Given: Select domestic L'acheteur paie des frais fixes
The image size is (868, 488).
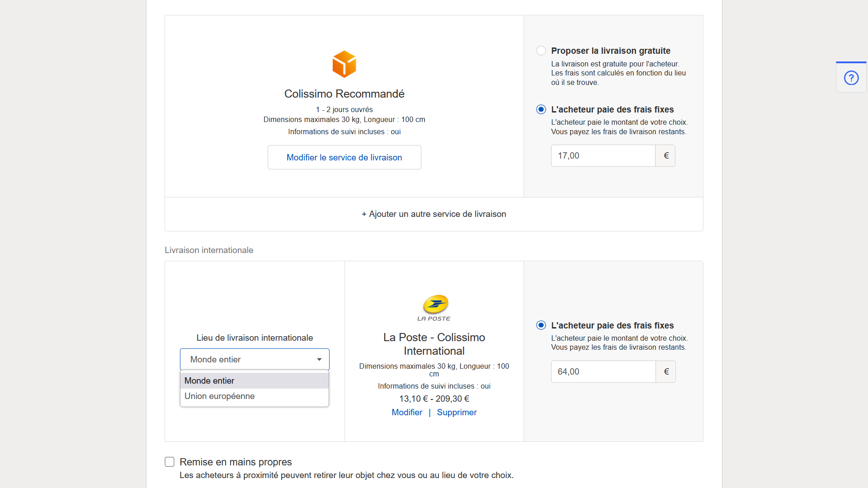Looking at the screenshot, I should (x=541, y=109).
